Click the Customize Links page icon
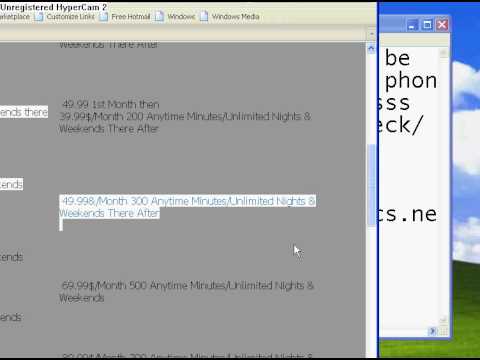This screenshot has width=480, height=360. coord(39,17)
